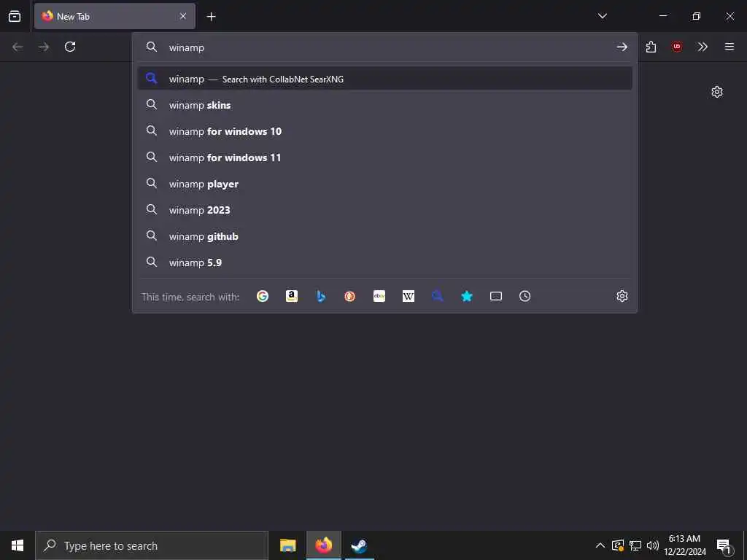Open File Explorer from the taskbar
This screenshot has width=747, height=560.
coord(287,545)
